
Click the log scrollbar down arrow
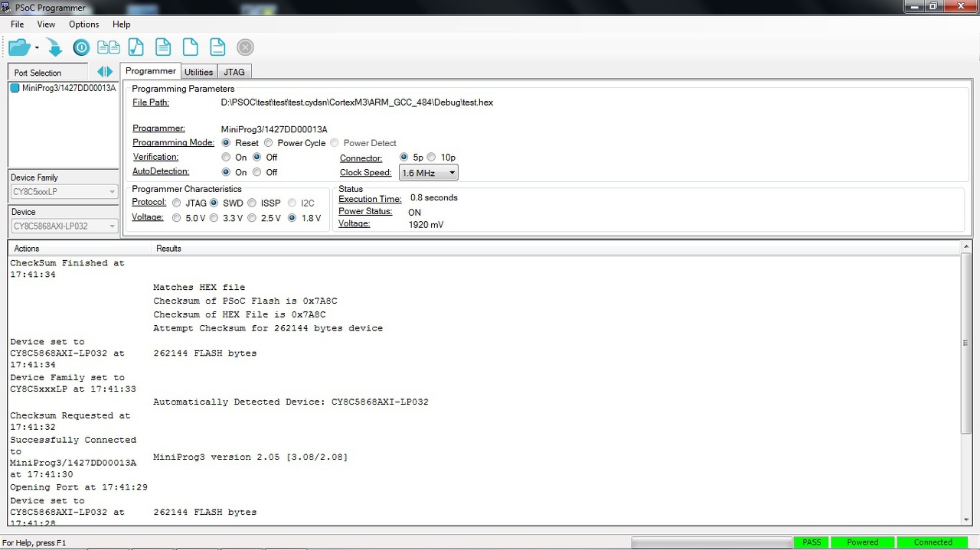[965, 519]
